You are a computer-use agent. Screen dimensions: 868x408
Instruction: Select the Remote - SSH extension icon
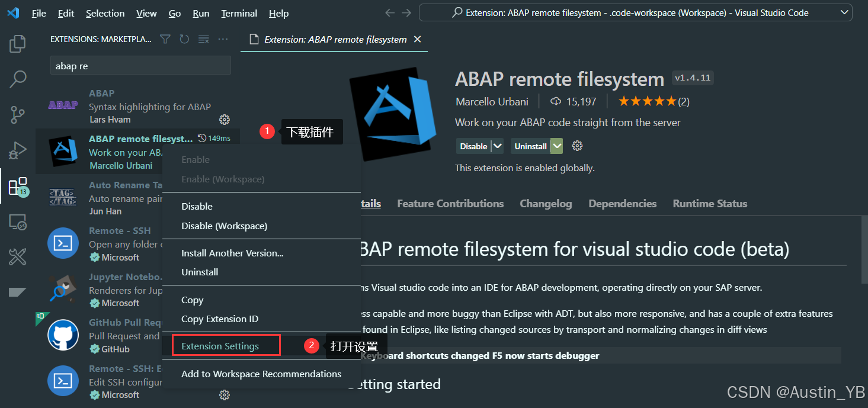[63, 243]
